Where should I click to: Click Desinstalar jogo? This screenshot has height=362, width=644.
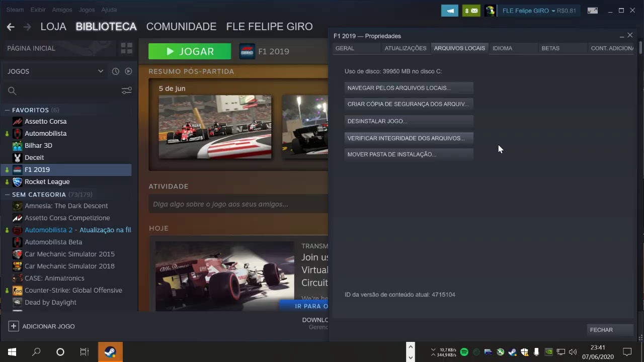pos(409,121)
